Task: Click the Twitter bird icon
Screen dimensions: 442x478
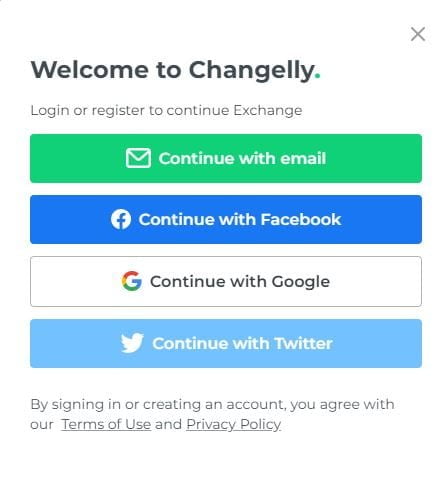Action: (x=132, y=343)
